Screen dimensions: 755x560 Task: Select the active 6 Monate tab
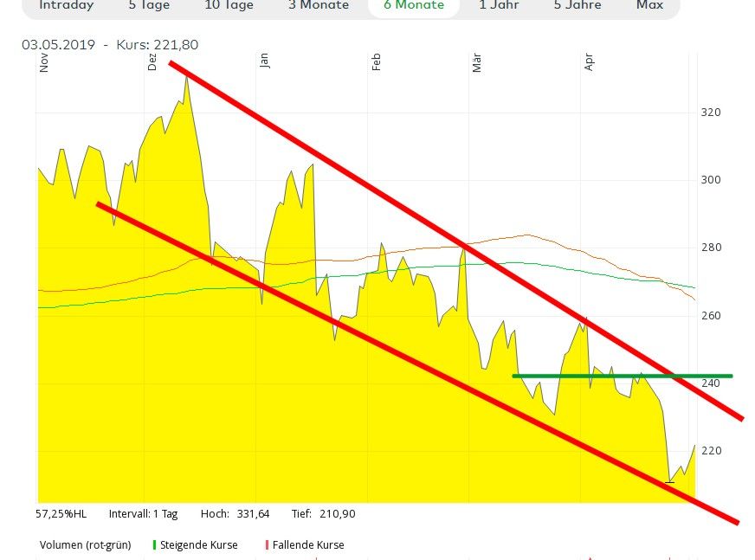pyautogui.click(x=414, y=5)
